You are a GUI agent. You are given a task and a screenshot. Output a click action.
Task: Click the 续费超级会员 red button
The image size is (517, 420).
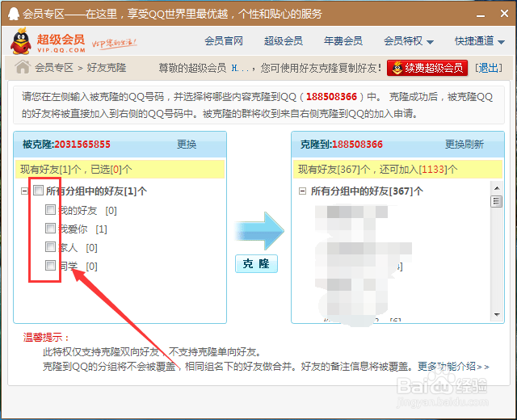[x=427, y=68]
